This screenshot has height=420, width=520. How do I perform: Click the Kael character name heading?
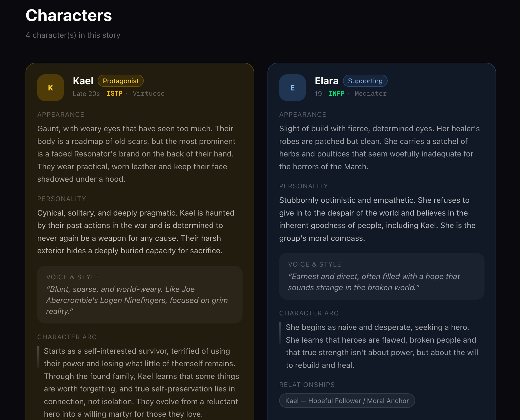[83, 81]
